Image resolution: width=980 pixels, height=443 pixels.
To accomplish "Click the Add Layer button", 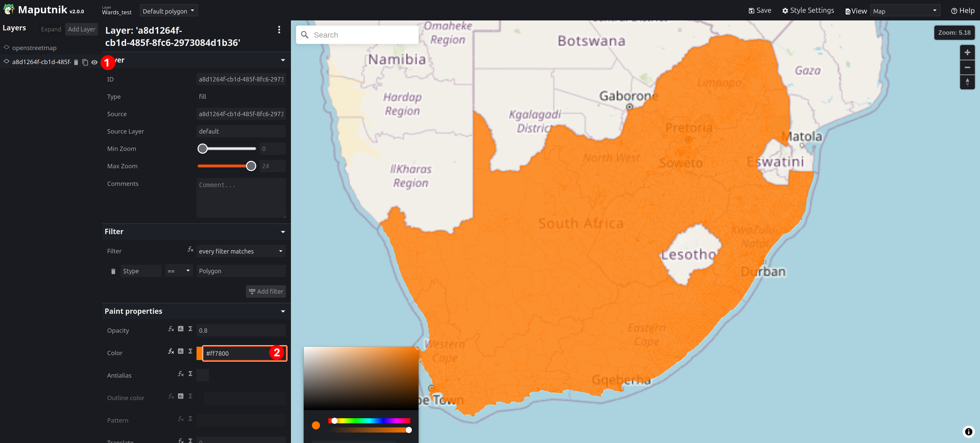I will 81,29.
